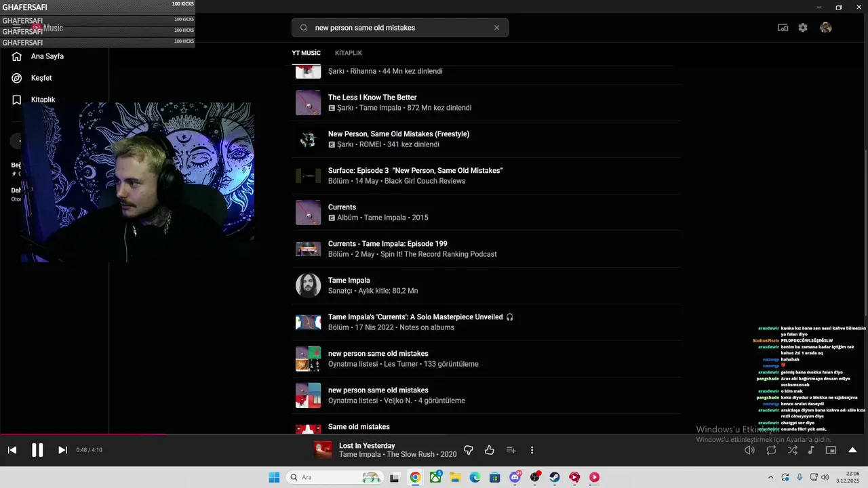Open lyrics via music note icon
The height and width of the screenshot is (488, 868).
point(811,450)
